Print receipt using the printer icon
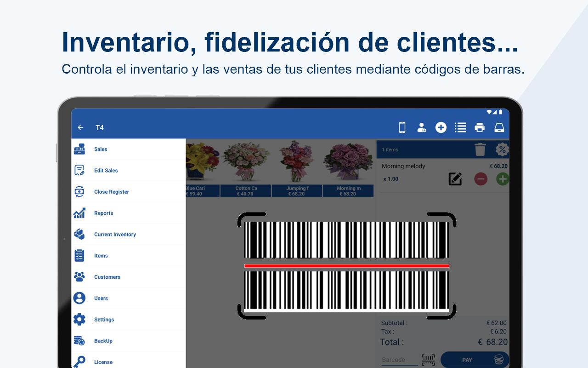The image size is (588, 368). coord(480,127)
